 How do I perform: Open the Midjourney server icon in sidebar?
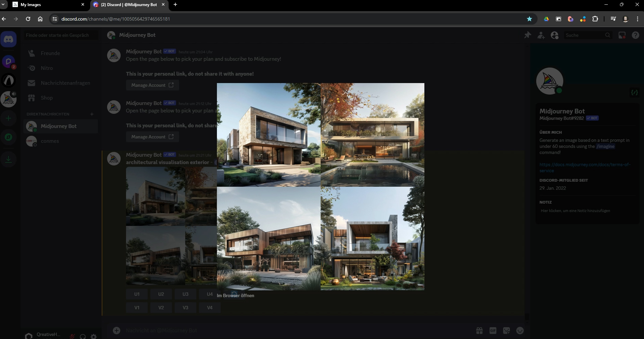(x=8, y=99)
